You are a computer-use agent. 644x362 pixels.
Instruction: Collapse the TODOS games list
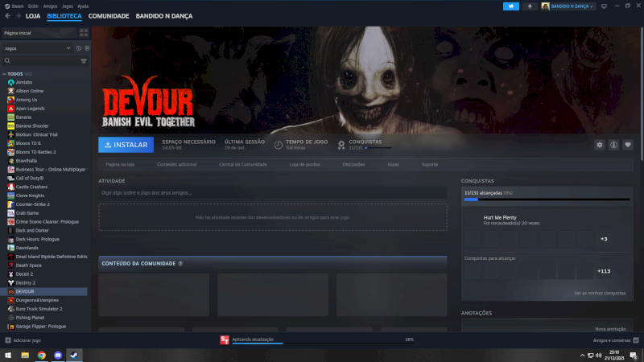pyautogui.click(x=4, y=73)
